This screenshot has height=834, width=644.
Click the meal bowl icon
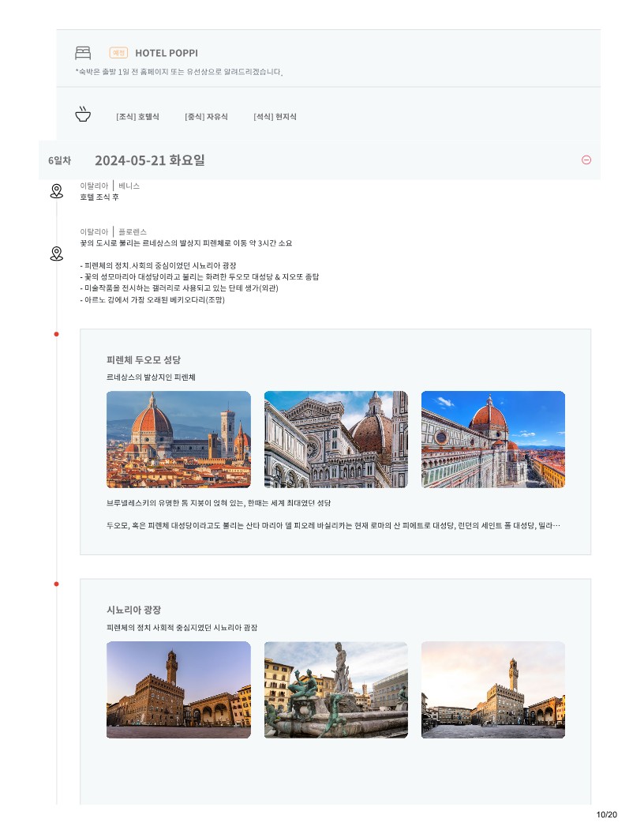[83, 115]
